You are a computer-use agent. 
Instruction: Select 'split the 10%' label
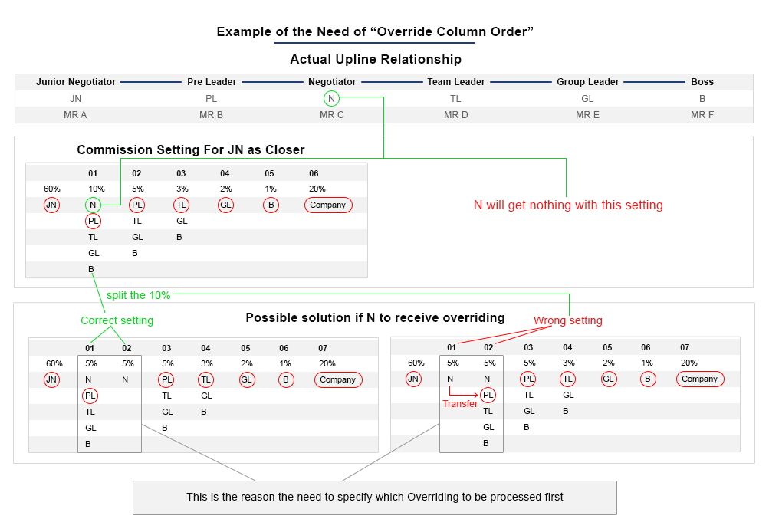(x=138, y=295)
